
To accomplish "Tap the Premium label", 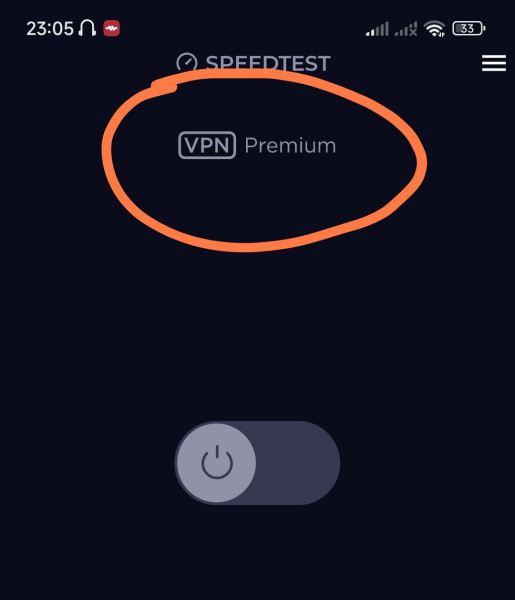I will point(290,146).
